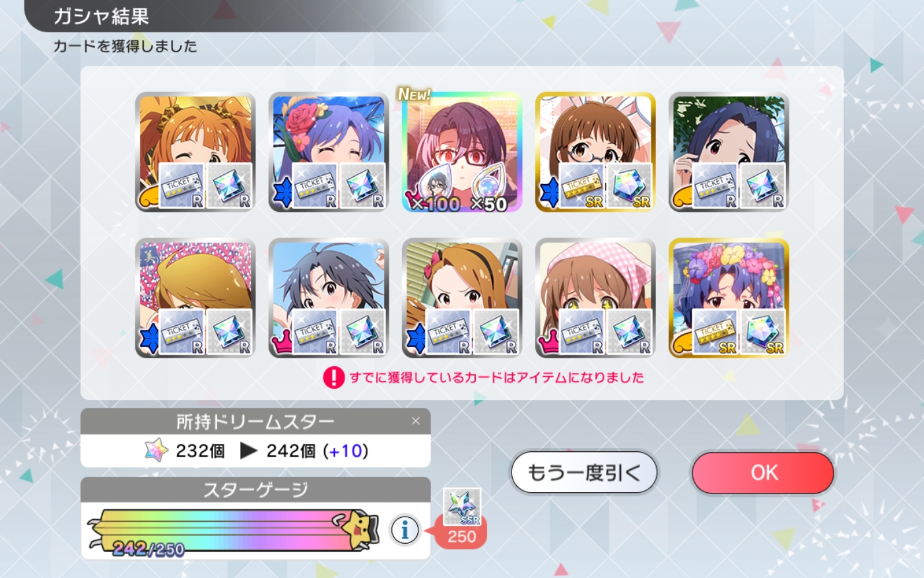Click the red exclamation notice icon

[334, 377]
